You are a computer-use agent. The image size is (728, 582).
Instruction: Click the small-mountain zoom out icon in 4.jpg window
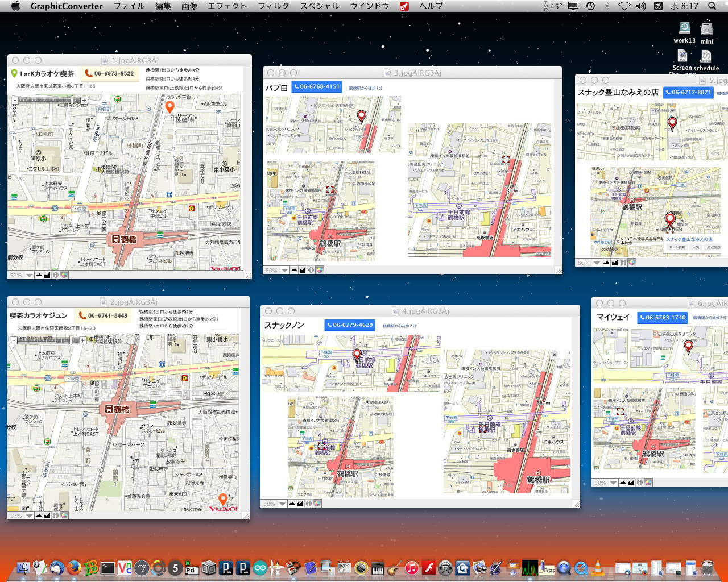point(292,504)
